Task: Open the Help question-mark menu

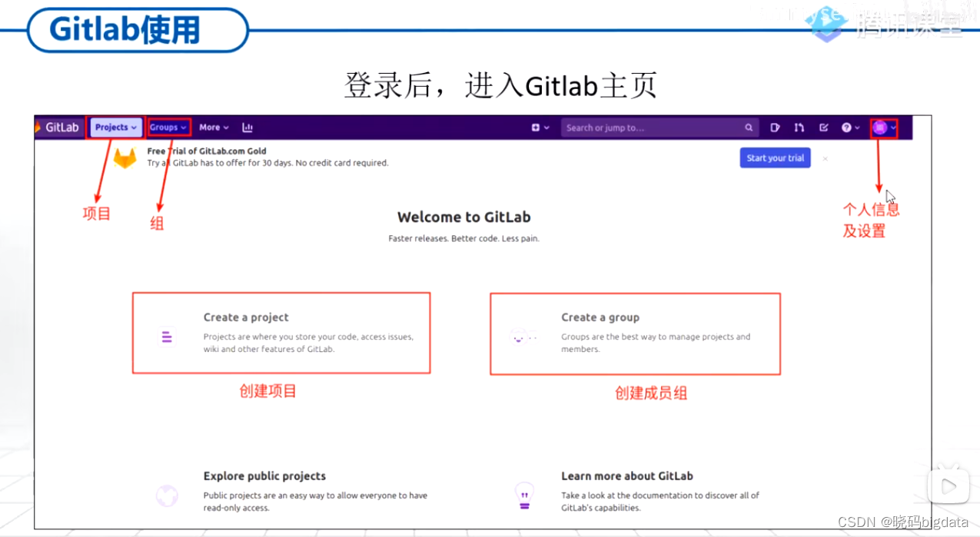Action: (850, 128)
